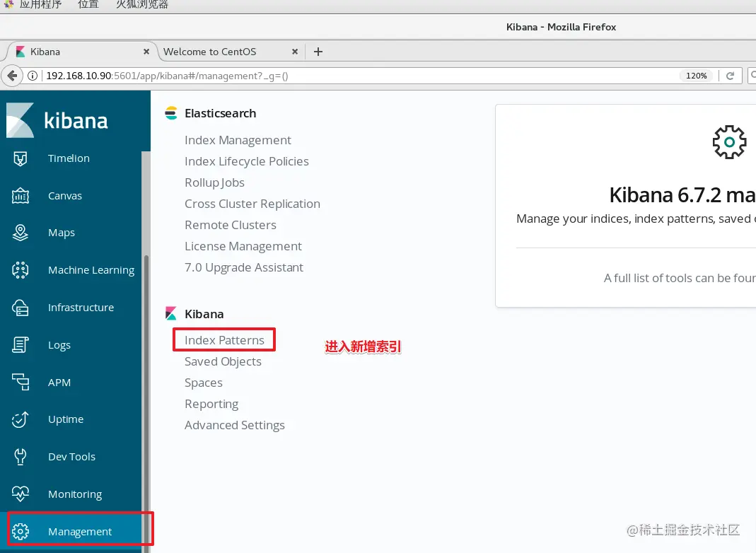Click the Infrastructure icon in sidebar
756x553 pixels.
pos(21,308)
